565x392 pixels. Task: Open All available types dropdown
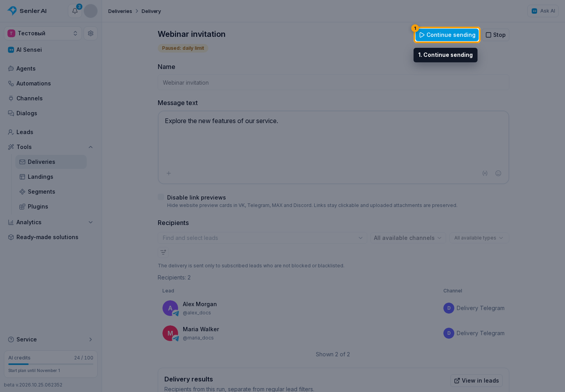click(479, 238)
